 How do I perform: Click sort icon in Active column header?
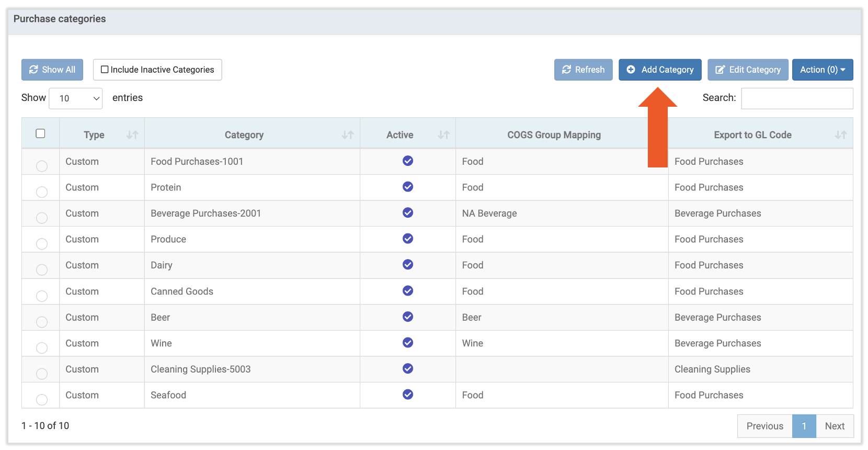pyautogui.click(x=443, y=135)
